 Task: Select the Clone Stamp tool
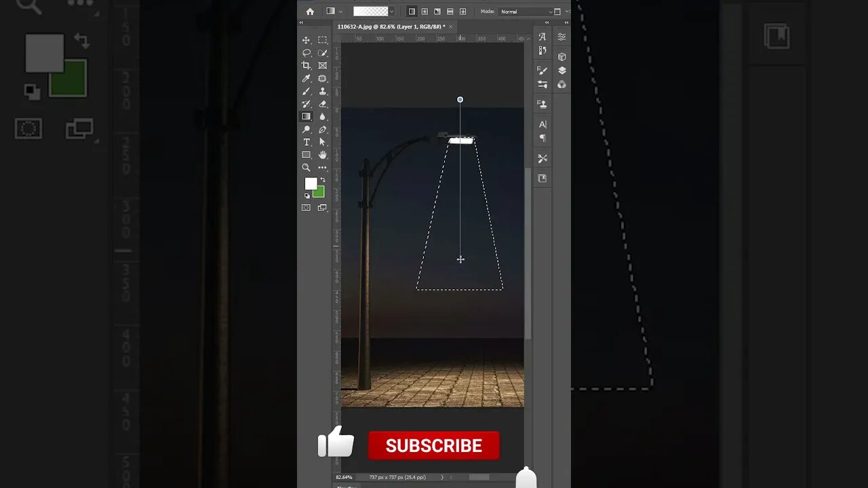323,91
